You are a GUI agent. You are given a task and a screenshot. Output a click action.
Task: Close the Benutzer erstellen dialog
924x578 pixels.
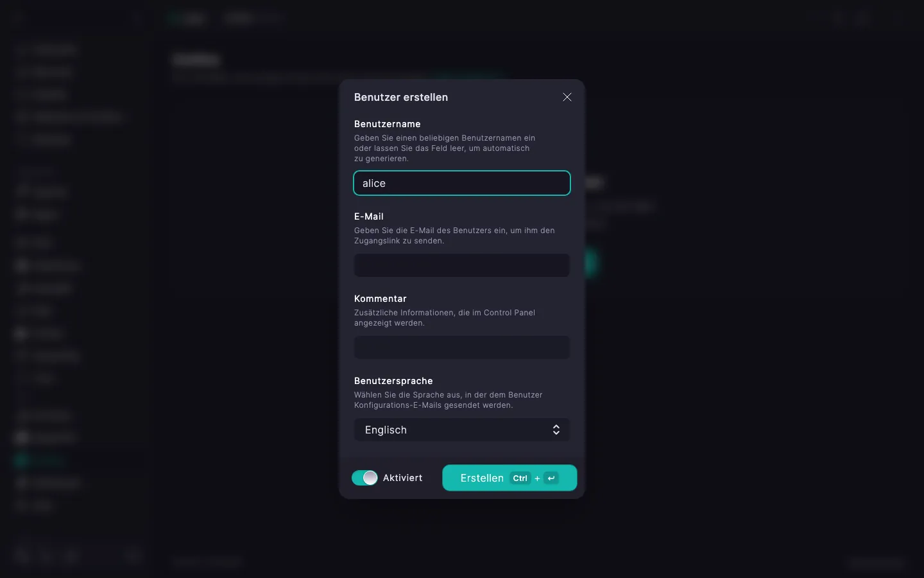click(x=567, y=97)
